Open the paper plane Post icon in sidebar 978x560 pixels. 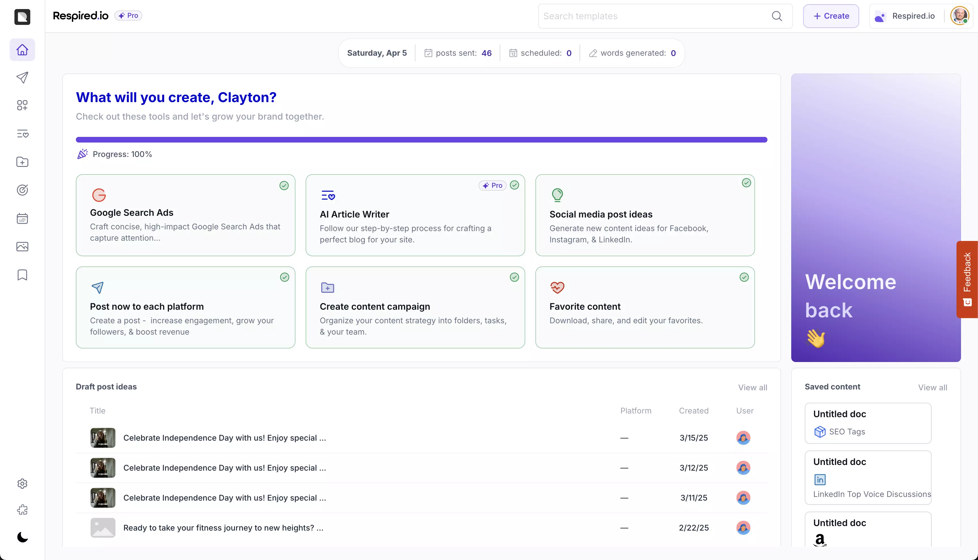[x=22, y=78]
